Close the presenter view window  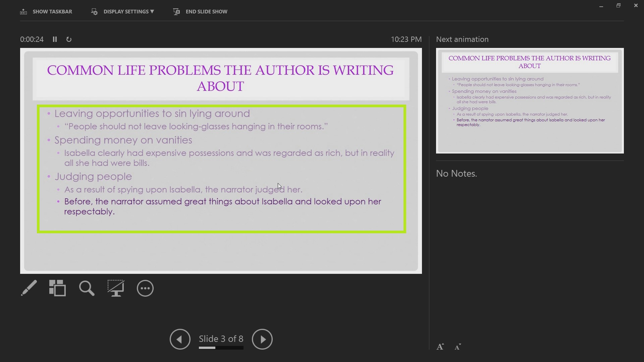tap(636, 6)
